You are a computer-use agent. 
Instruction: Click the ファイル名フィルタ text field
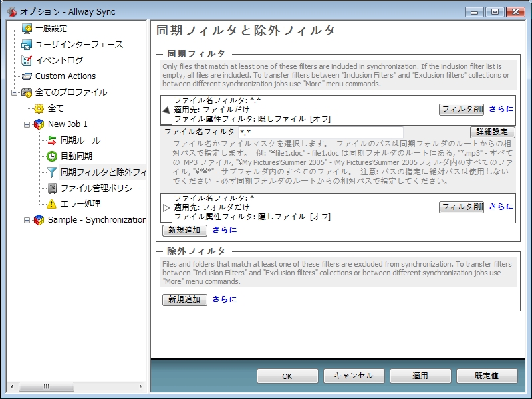[321, 132]
